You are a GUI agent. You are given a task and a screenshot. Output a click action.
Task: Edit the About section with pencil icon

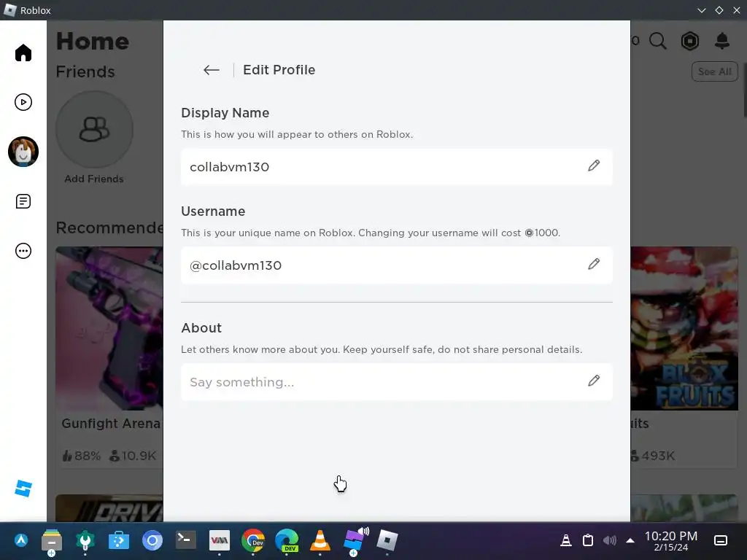point(594,381)
